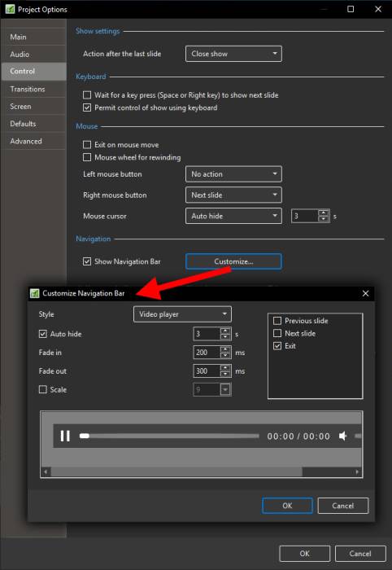Switch to the Defaults tab

33,124
